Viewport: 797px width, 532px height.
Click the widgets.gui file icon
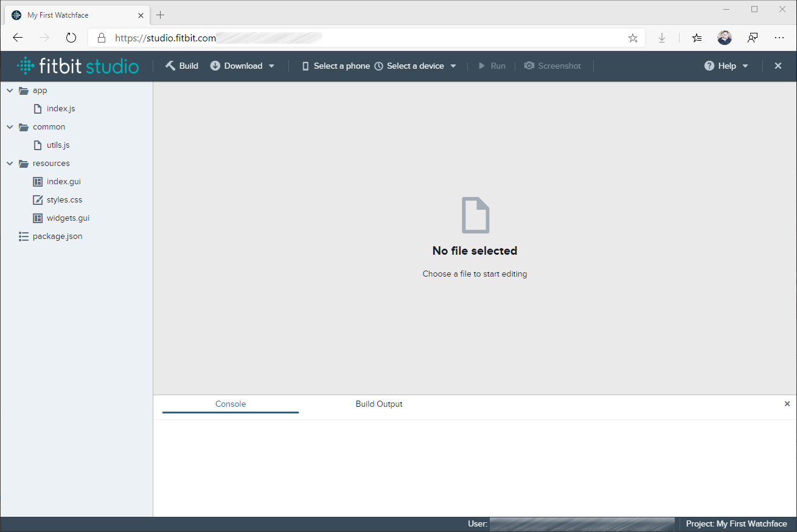pos(38,218)
